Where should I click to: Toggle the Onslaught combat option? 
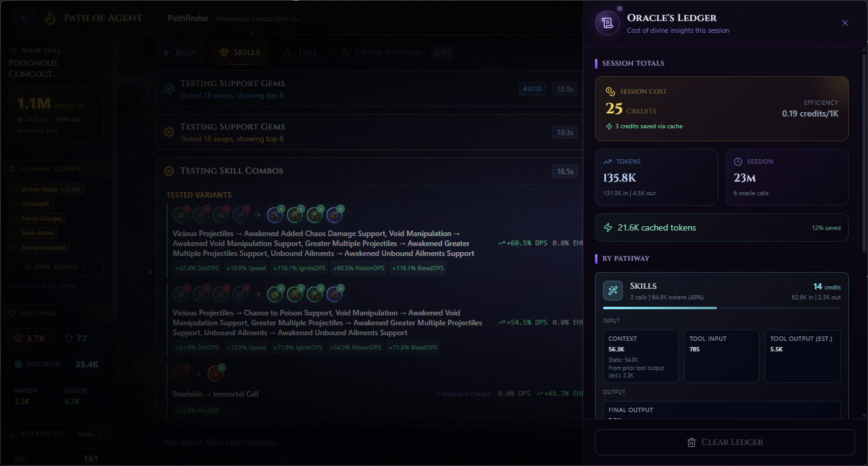[31, 204]
